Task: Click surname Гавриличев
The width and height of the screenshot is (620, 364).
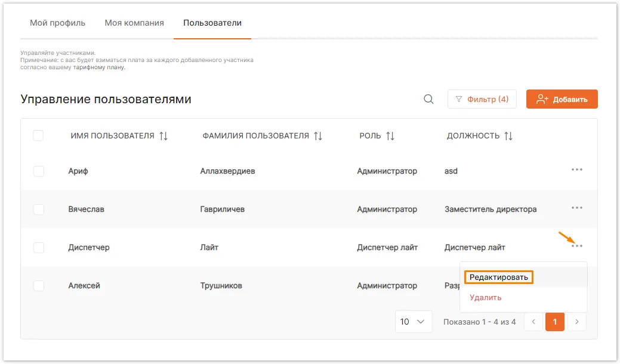Action: coord(222,209)
